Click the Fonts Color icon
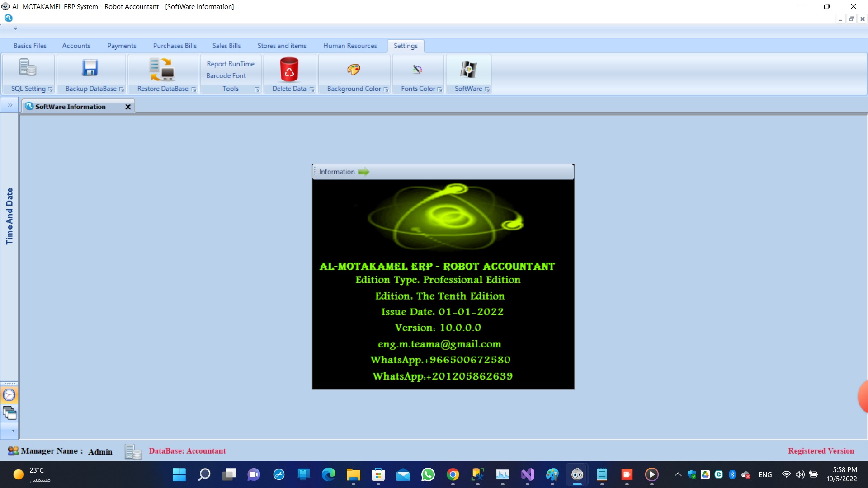 pyautogui.click(x=417, y=69)
